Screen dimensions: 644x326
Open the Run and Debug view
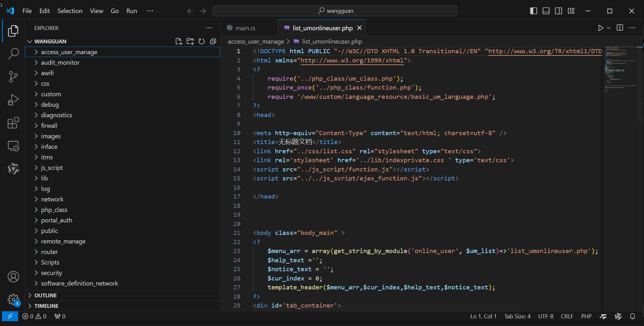[x=13, y=100]
